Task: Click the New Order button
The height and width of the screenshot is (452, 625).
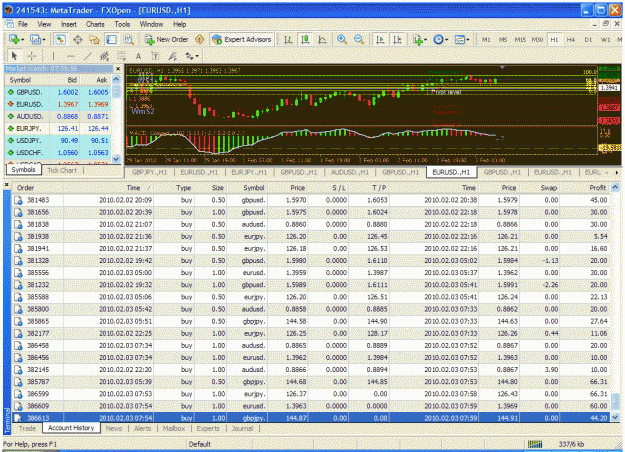Action: coord(166,39)
